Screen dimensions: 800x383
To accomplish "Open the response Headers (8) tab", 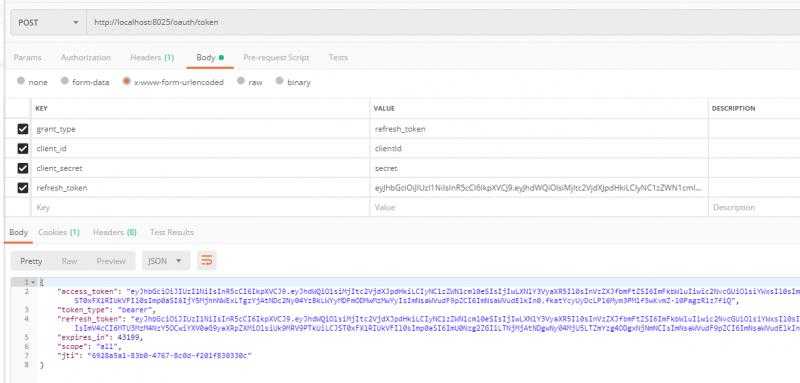I will [115, 232].
